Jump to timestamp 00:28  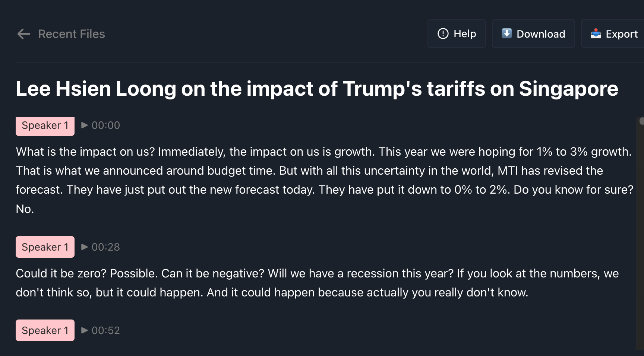tap(106, 247)
